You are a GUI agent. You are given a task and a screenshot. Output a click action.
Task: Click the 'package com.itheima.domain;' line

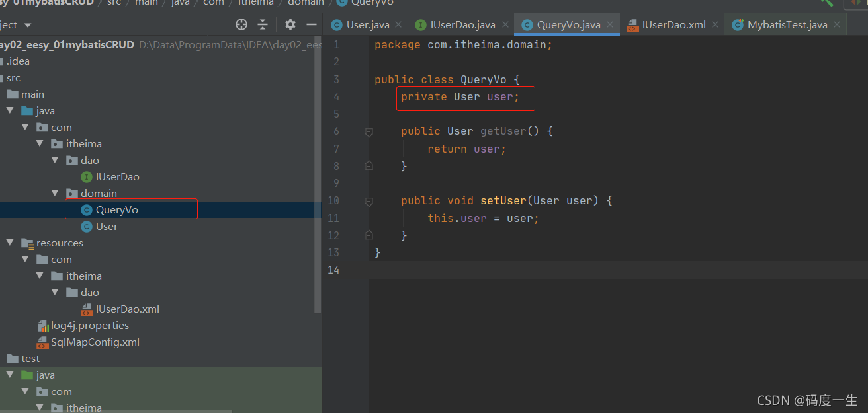click(463, 45)
